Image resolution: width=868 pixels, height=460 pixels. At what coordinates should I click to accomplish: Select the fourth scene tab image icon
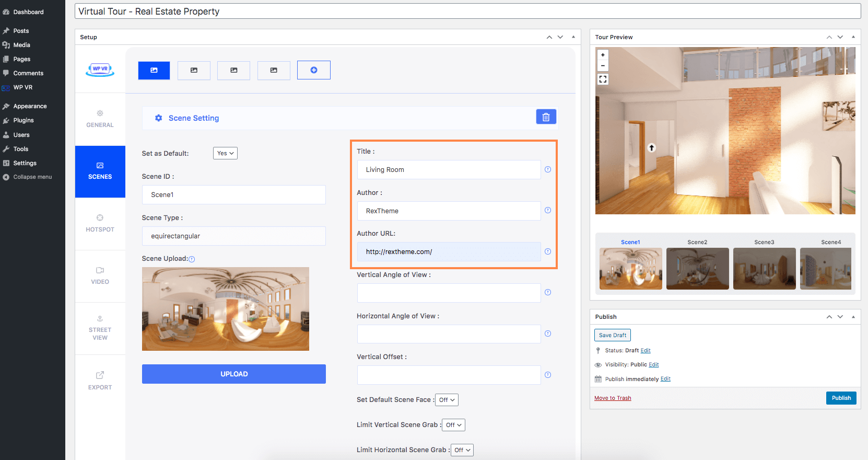[274, 70]
